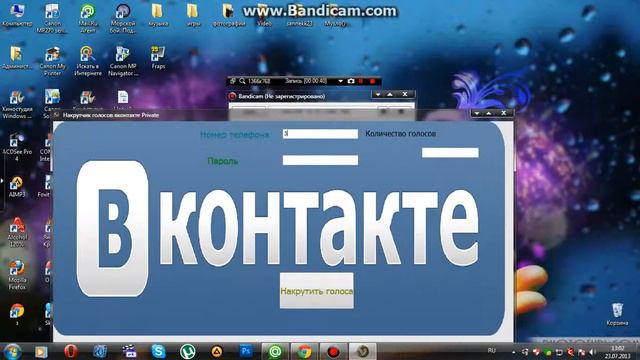This screenshot has width=640, height=360.
Task: Click the volume speaker tray icon
Action: click(x=592, y=352)
